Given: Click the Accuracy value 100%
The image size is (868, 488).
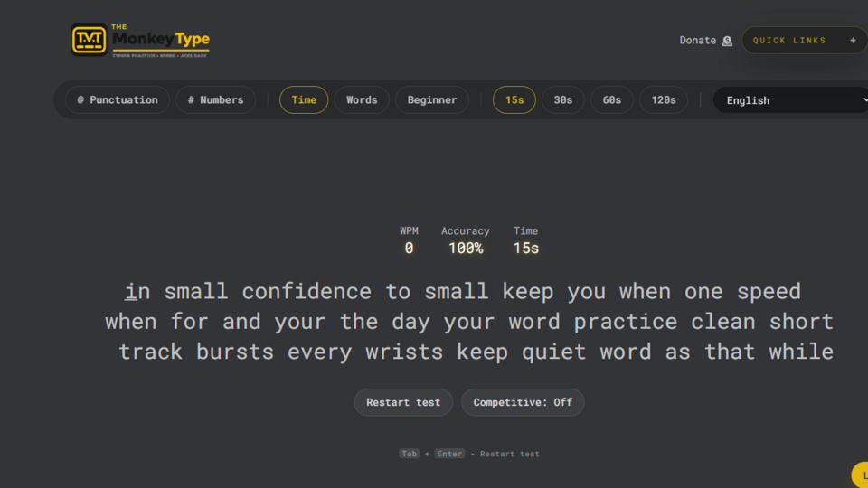Looking at the screenshot, I should click(466, 249).
